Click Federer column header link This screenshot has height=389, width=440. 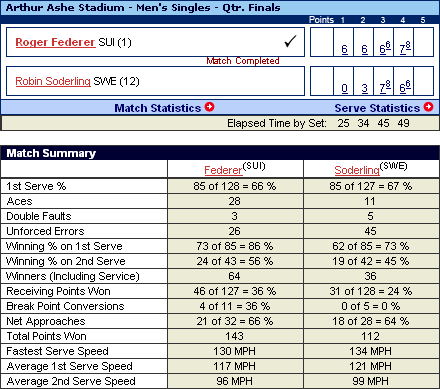pyautogui.click(x=223, y=170)
